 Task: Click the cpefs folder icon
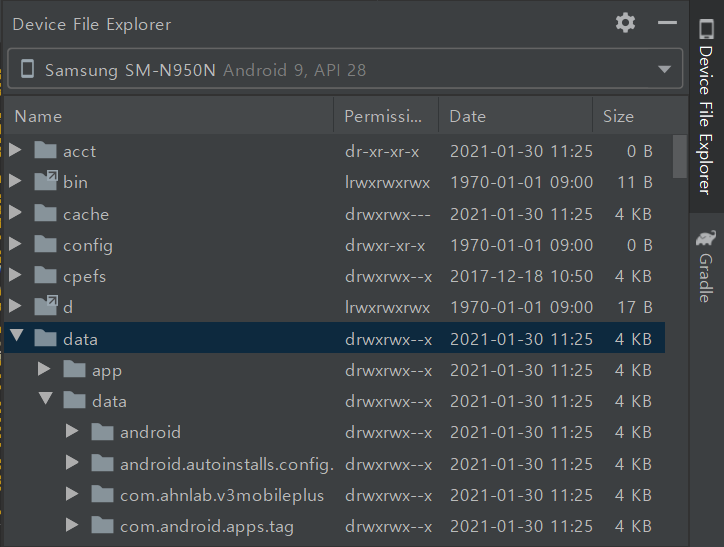pyautogui.click(x=45, y=275)
